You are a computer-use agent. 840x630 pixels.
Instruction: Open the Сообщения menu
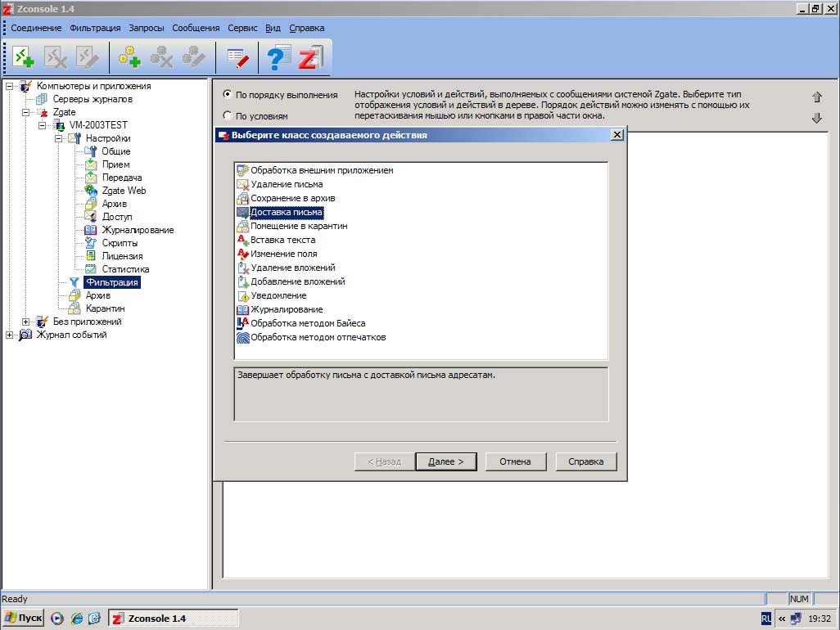[196, 28]
